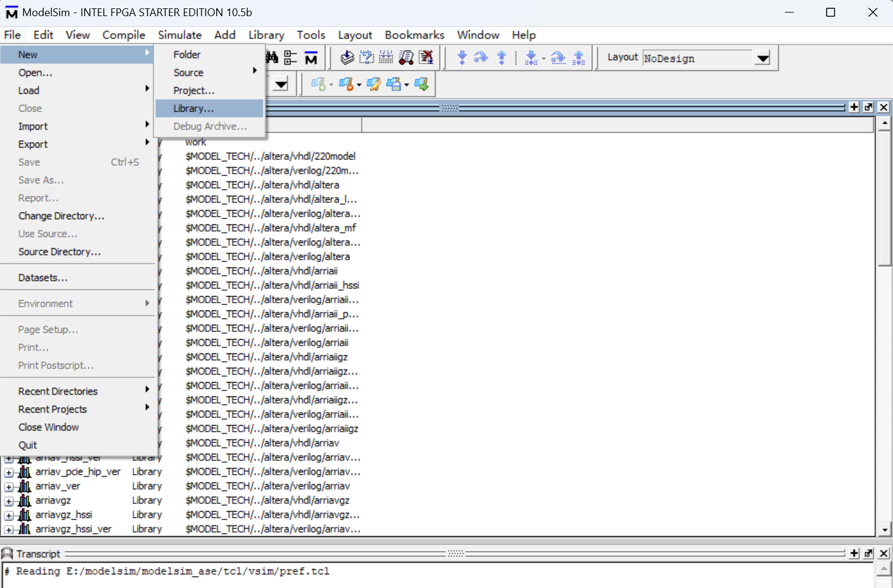Viewport: 893px width, 588px height.
Task: Select Folder in the New submenu
Action: point(209,54)
